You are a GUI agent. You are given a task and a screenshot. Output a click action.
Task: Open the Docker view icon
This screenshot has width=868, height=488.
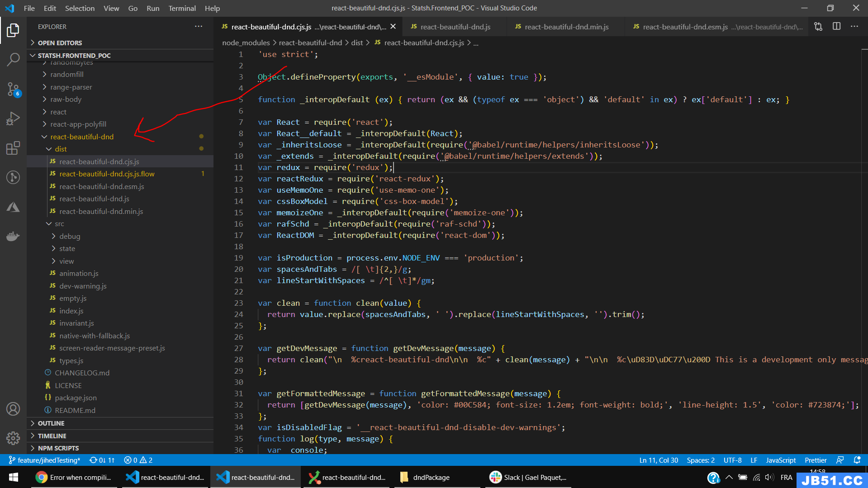coord(13,236)
